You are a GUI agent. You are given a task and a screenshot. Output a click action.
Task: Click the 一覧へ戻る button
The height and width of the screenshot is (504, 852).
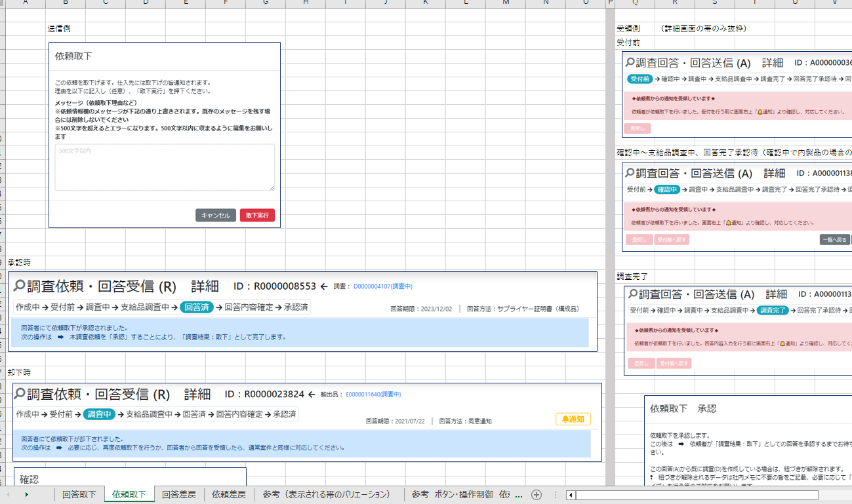834,240
